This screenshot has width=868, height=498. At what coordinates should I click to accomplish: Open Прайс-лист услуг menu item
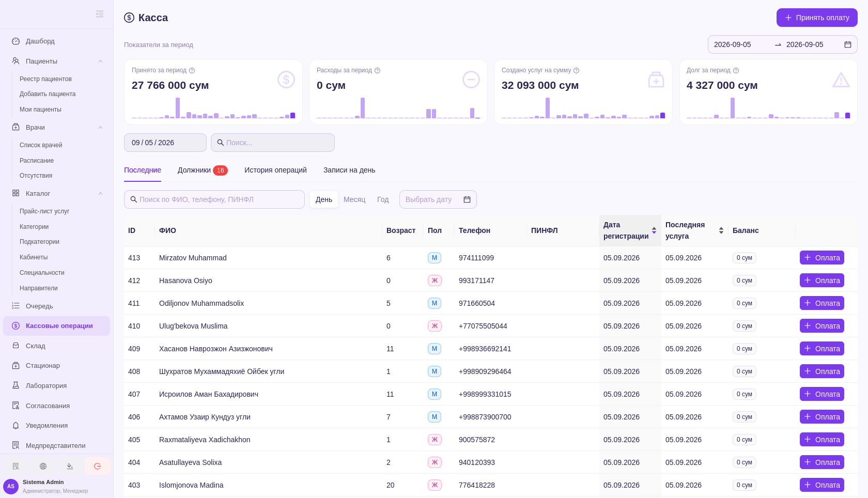pos(44,211)
